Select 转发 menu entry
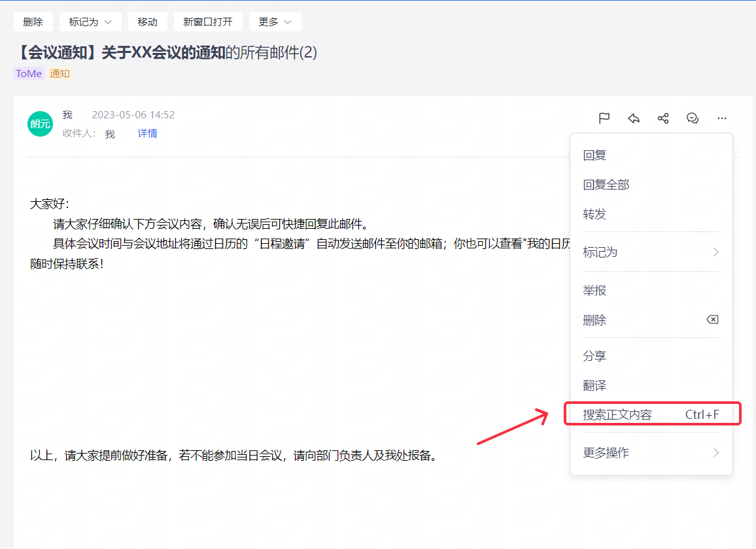Screen dimensions: 756x549 pos(651,214)
